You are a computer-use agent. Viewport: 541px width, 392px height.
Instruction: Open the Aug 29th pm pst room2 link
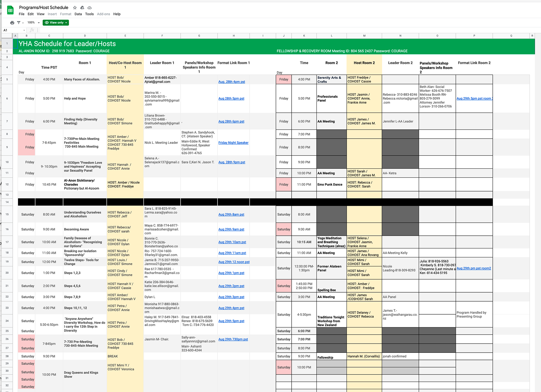coord(474,268)
